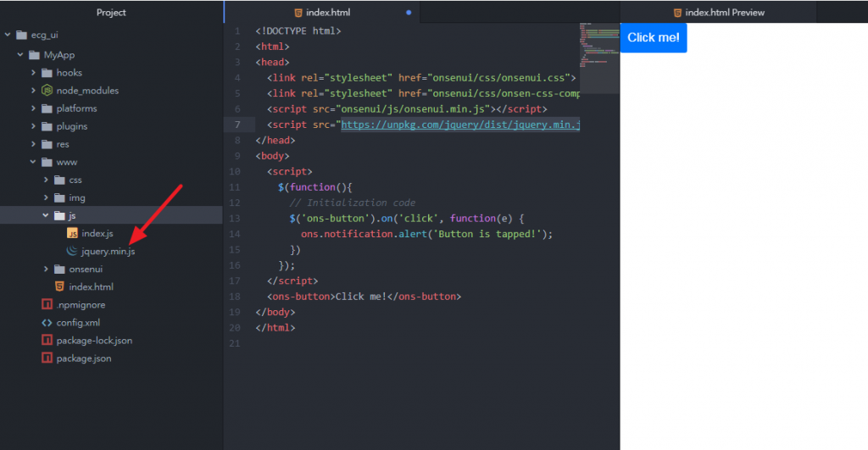Collapse the ecg_ui root folder chevron
Image resolution: width=868 pixels, height=450 pixels.
pos(8,35)
